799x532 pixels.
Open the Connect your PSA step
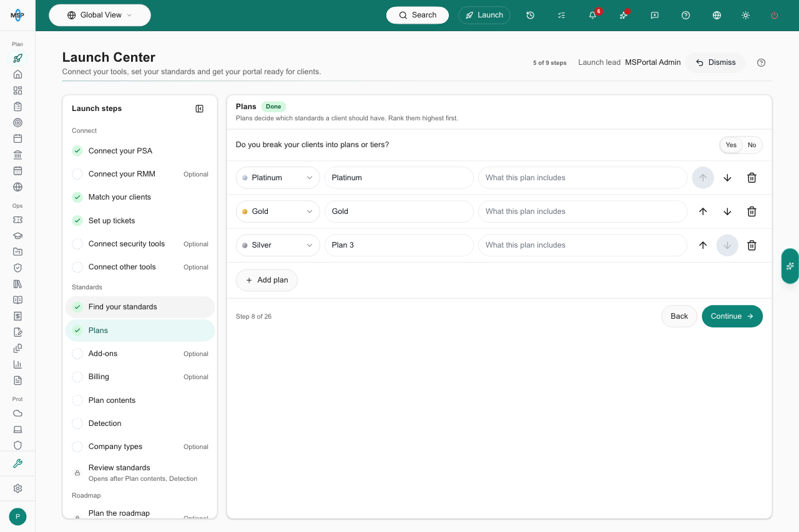(x=140, y=151)
